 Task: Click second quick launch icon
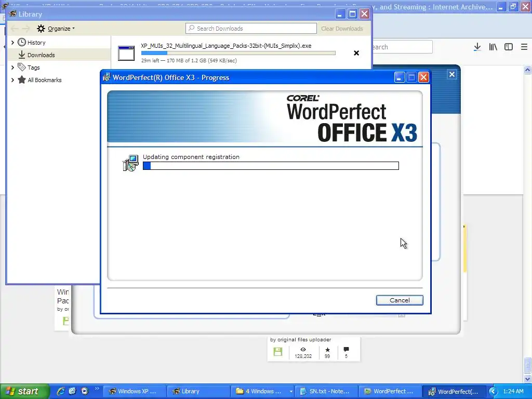(x=73, y=391)
